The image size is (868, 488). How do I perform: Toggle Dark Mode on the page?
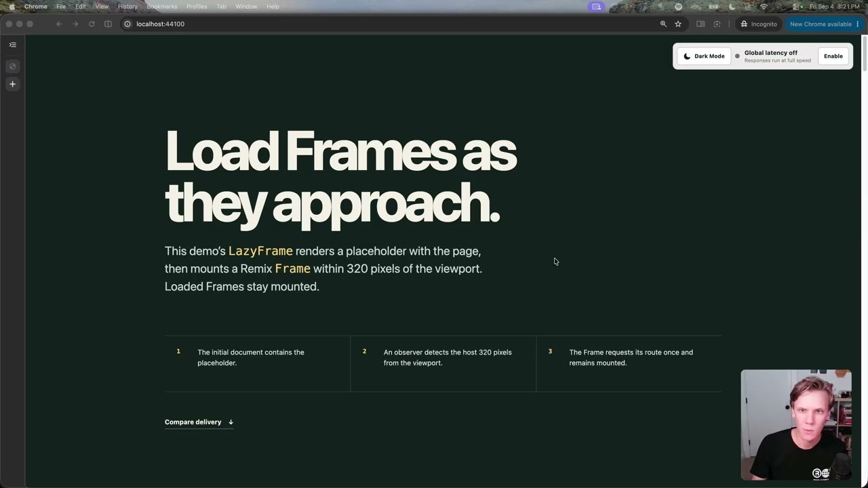(704, 56)
